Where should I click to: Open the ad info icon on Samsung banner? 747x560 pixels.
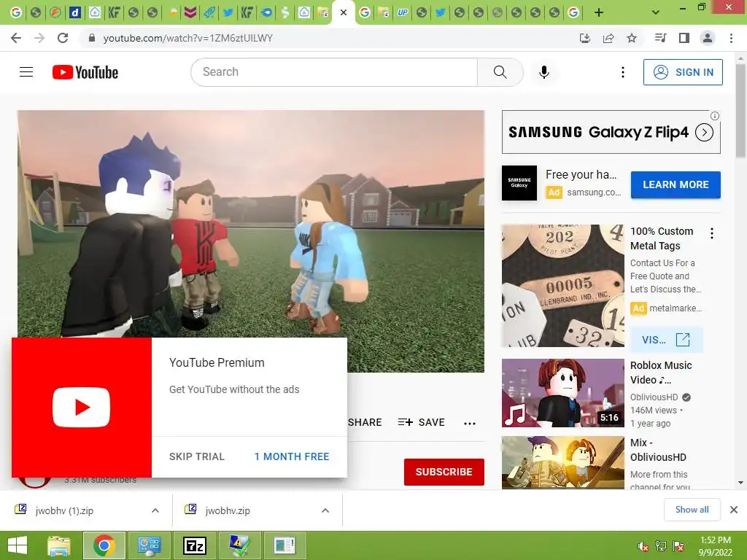(715, 116)
